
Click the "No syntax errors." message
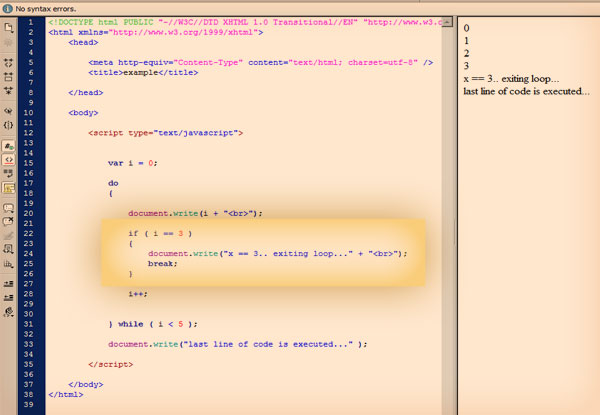pos(46,8)
